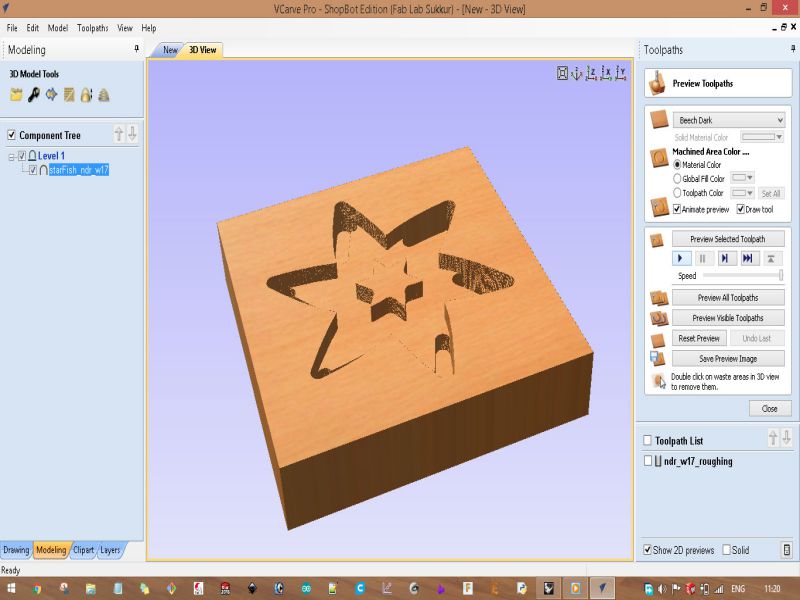Click the save icon beside Save Preview Image

click(657, 359)
